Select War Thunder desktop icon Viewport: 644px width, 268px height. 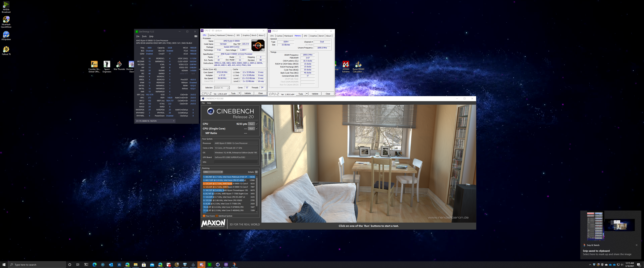[x=119, y=66]
